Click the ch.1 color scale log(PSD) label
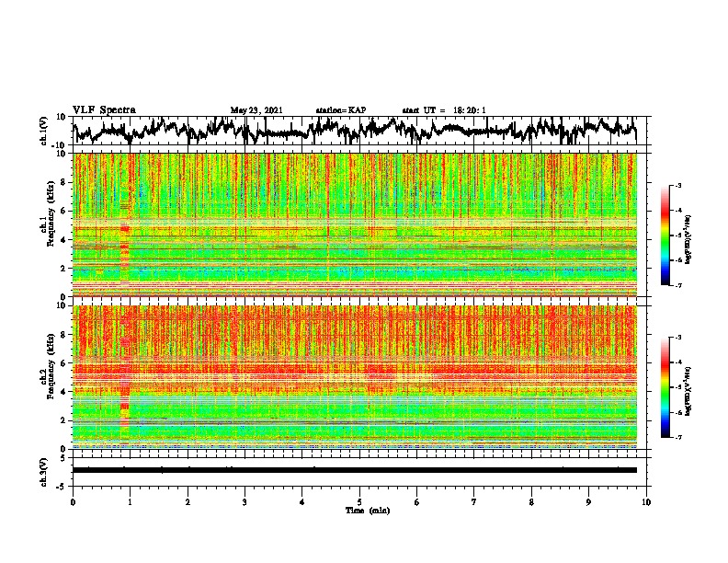The height and width of the screenshot is (563, 728). click(x=688, y=240)
